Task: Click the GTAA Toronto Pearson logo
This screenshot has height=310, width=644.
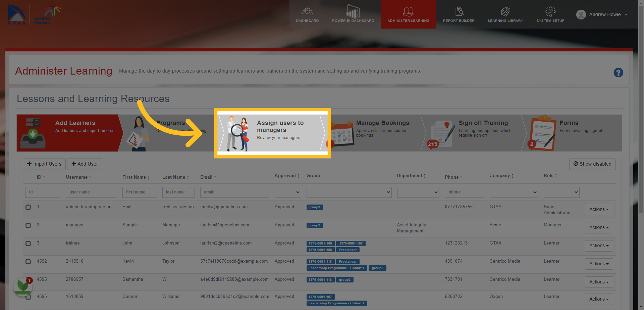Action: click(34, 14)
